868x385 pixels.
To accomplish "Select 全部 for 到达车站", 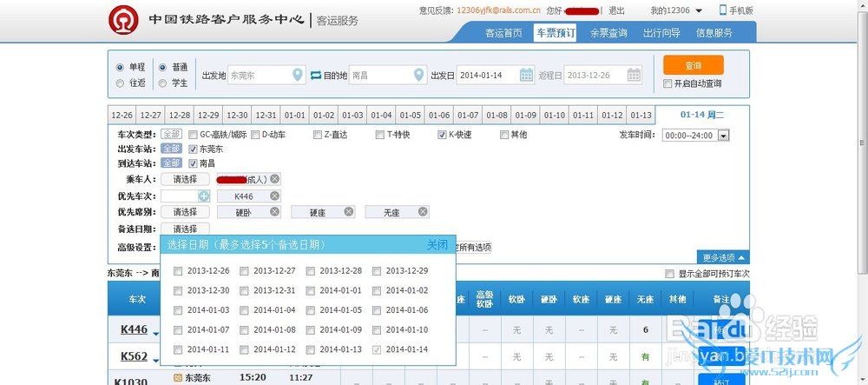I will [x=171, y=163].
